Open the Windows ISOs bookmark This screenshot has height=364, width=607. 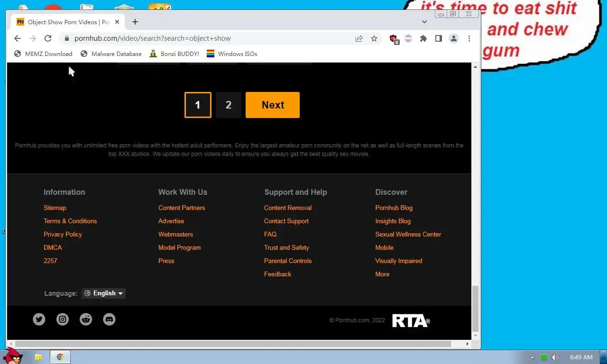pos(232,54)
